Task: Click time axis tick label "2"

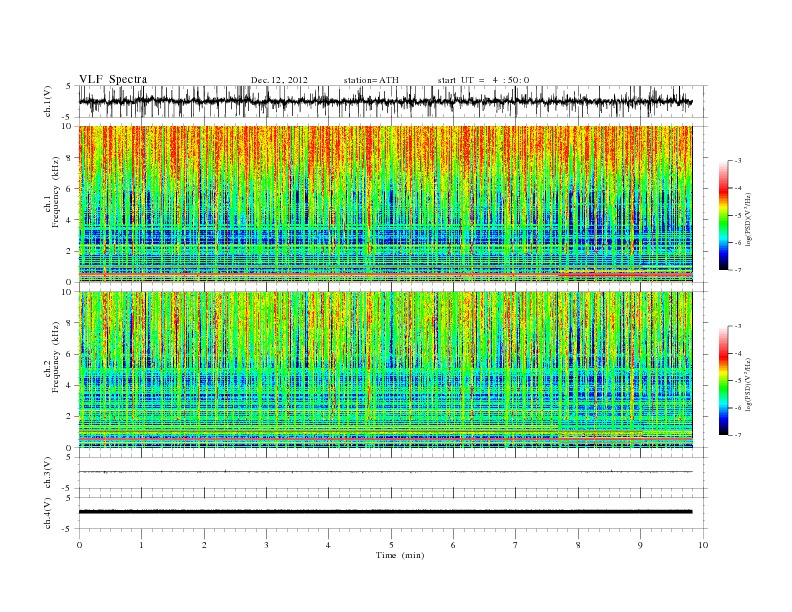Action: (x=204, y=545)
